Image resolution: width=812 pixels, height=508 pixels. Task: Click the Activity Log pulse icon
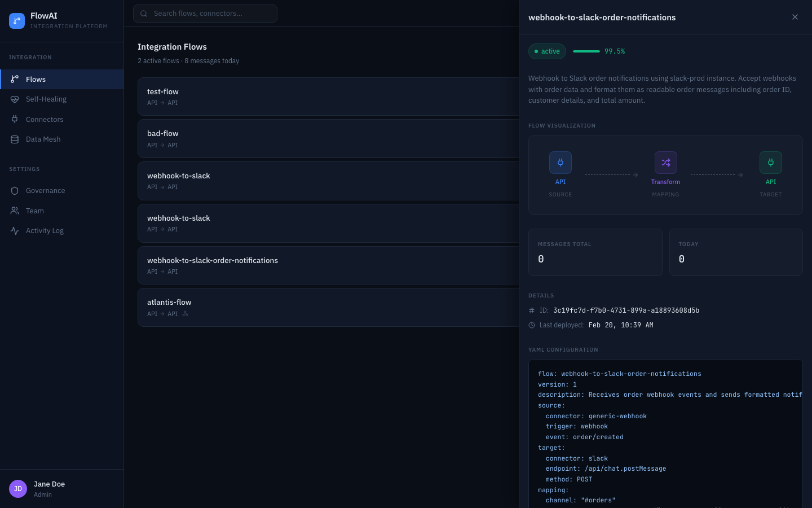(x=15, y=230)
